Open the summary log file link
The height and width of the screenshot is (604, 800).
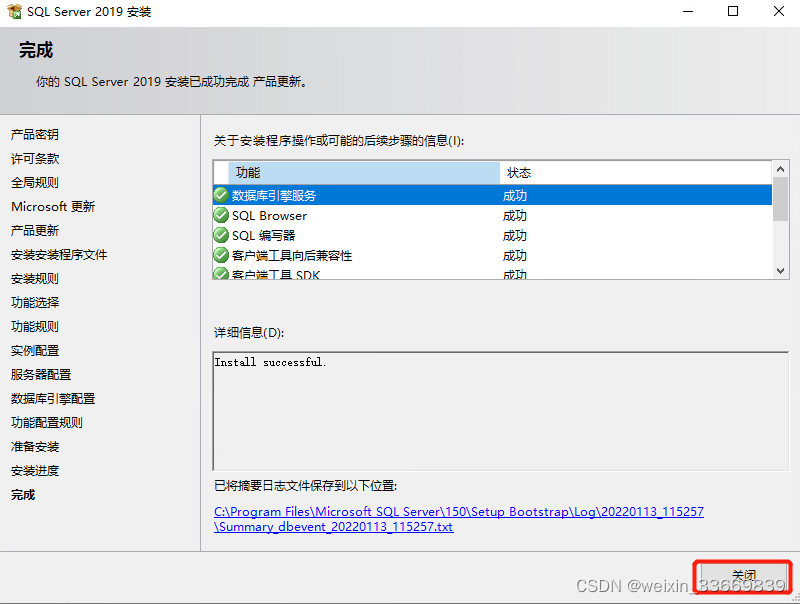[x=459, y=519]
